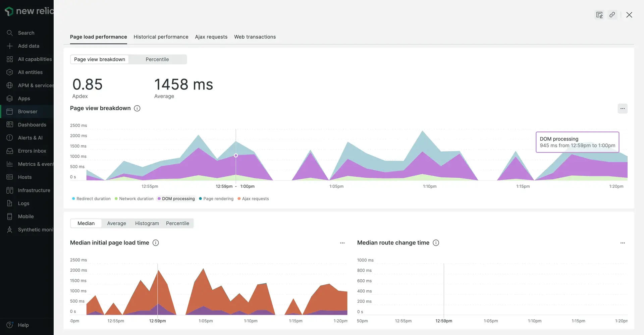Switch to Percentile view
Viewport: 644px width, 335px height.
pos(157,59)
